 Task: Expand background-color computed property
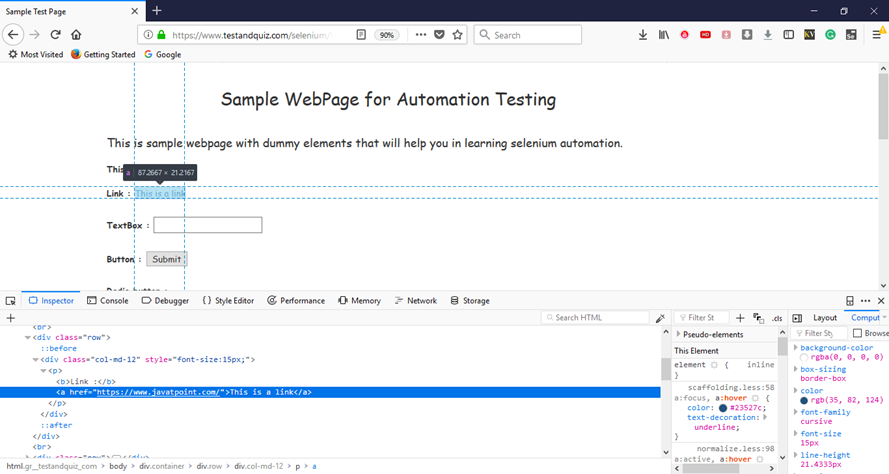click(795, 348)
